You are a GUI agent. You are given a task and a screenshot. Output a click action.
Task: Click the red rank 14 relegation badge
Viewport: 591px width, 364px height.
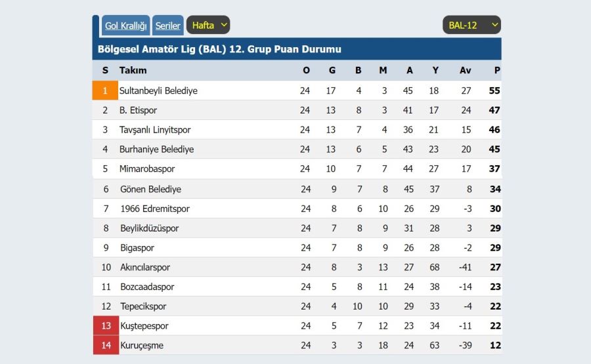coord(106,345)
